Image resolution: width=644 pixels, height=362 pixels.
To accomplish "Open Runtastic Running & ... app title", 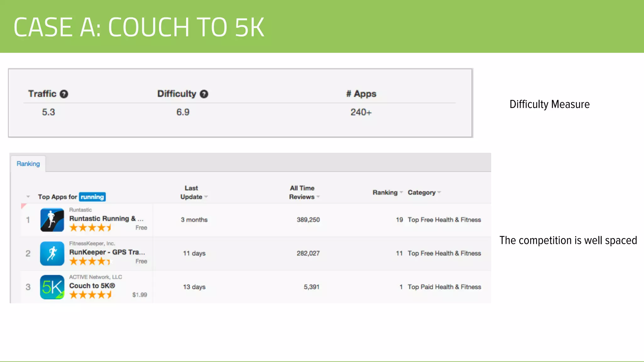I will [x=106, y=218].
